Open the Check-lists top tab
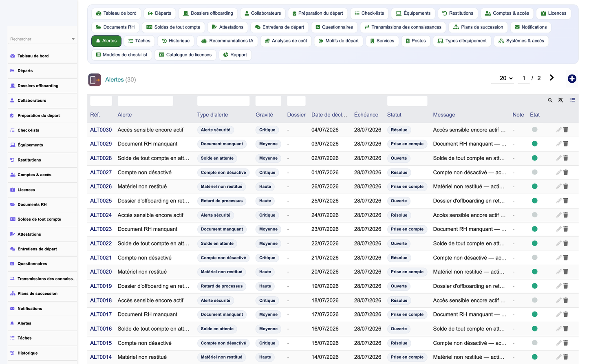Viewport: 589px width, 364px height. coord(369,13)
